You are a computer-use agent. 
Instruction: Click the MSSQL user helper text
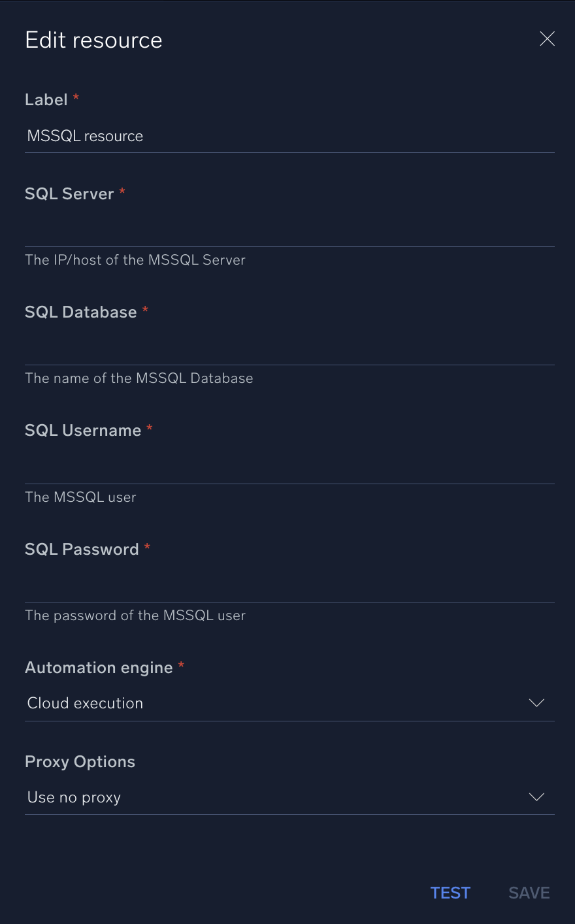[x=80, y=497]
